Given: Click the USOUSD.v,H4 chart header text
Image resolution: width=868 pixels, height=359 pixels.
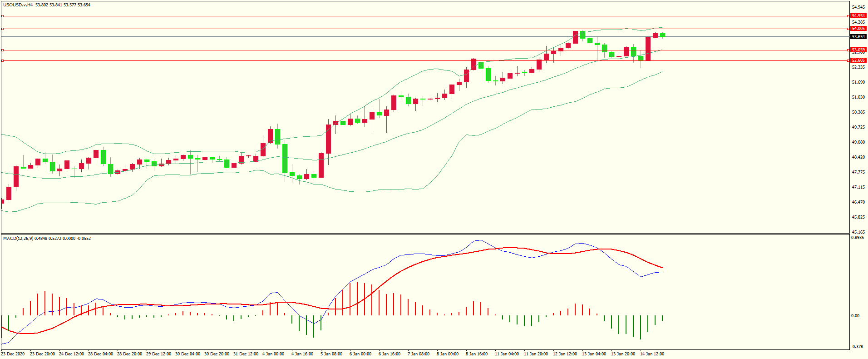Looking at the screenshot, I should click(47, 5).
